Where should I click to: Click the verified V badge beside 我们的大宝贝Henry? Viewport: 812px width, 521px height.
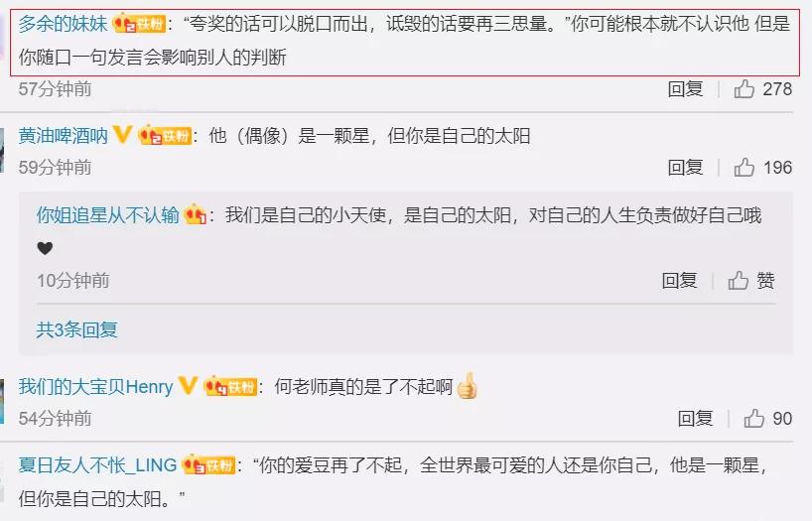coord(188,385)
